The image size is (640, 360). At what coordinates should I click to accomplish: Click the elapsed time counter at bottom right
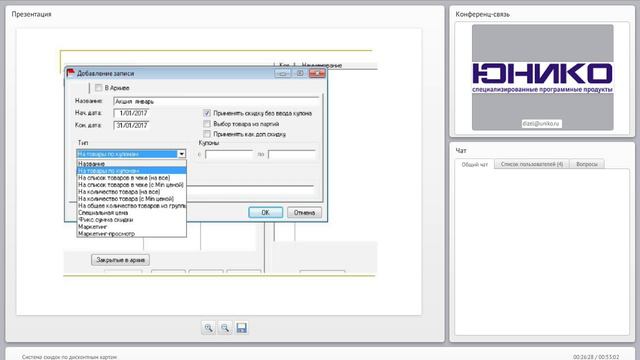596,357
